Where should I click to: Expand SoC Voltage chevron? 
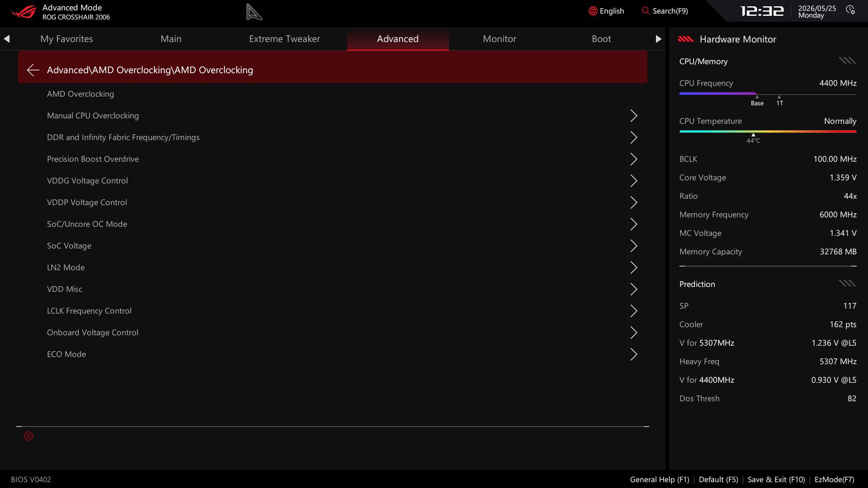(x=634, y=246)
